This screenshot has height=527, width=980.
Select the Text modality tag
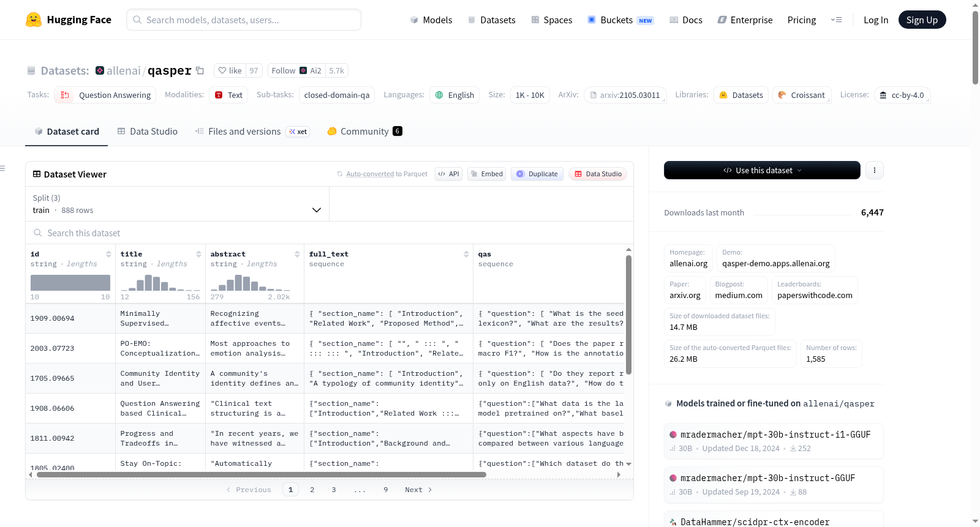(x=229, y=95)
